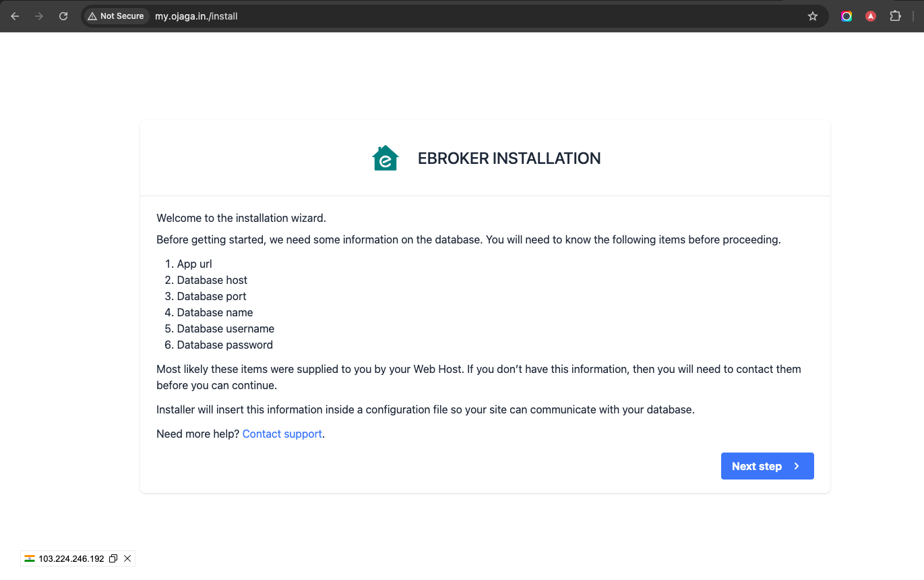
Task: Click the eBroker house logo
Action: [386, 158]
